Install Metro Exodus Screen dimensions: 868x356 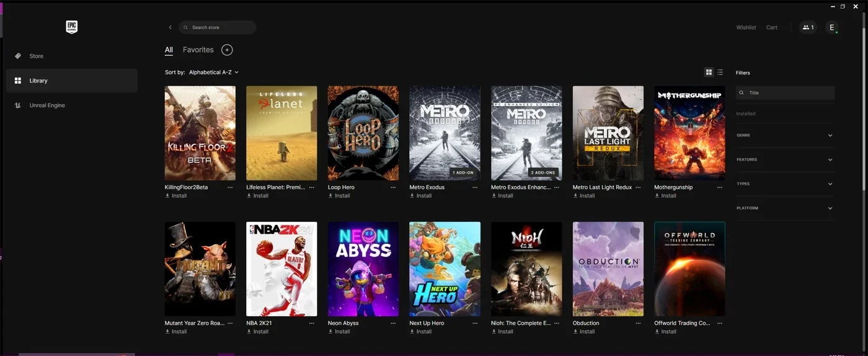[x=421, y=196]
